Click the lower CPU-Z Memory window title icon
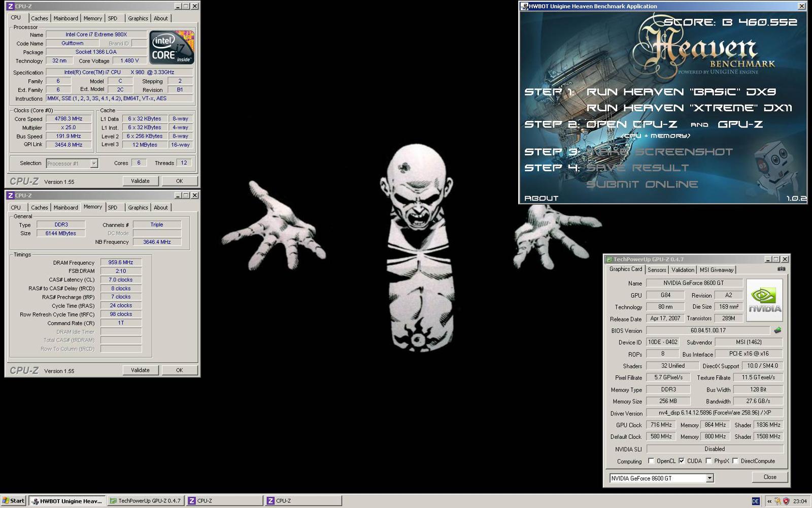Image resolution: width=812 pixels, height=508 pixels. (x=10, y=195)
